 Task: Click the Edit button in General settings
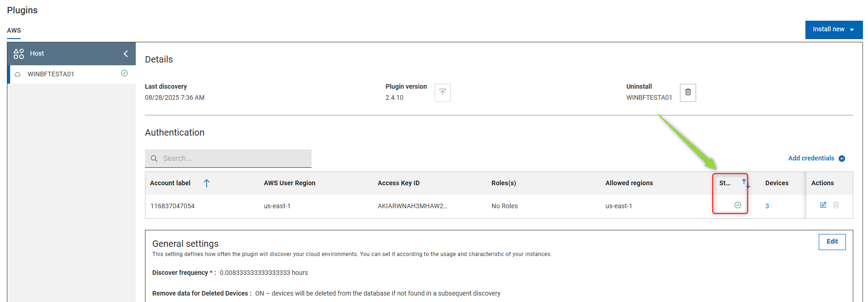tap(832, 242)
